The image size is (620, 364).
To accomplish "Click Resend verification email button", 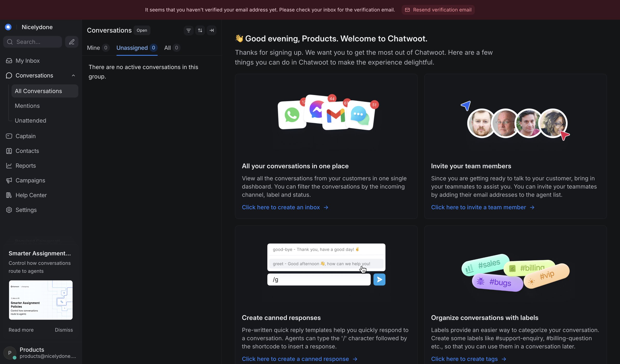I will [x=438, y=10].
